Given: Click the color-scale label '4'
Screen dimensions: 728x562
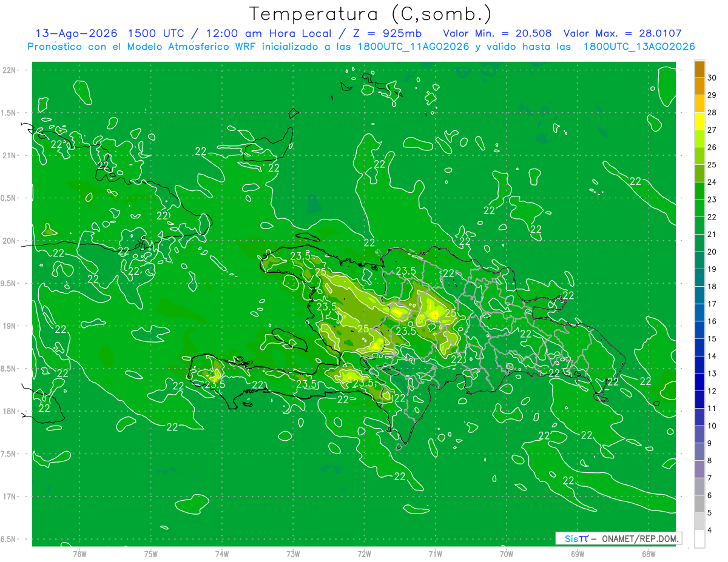Looking at the screenshot, I should click(x=710, y=530).
